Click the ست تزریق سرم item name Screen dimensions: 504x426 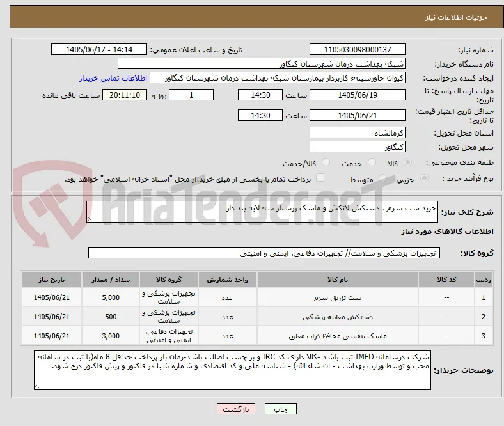pos(338,298)
